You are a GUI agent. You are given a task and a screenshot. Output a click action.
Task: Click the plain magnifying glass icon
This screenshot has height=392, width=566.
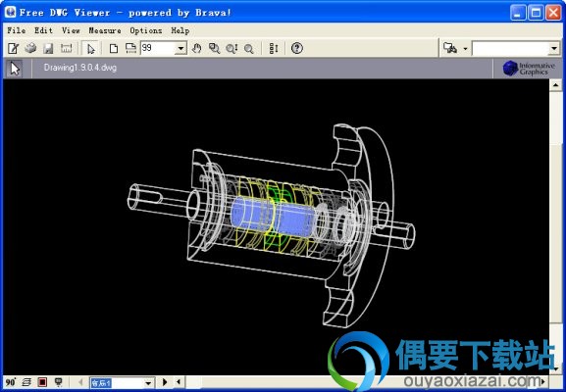point(249,48)
